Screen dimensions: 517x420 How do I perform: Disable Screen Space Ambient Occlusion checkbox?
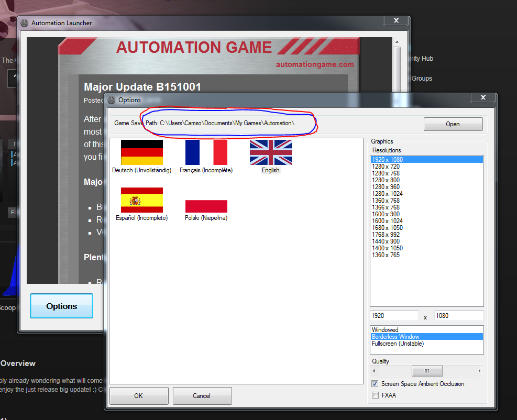375,384
